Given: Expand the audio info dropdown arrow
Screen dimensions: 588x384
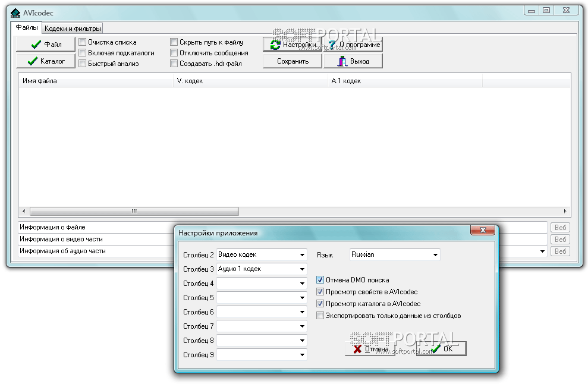Looking at the screenshot, I should (x=542, y=251).
